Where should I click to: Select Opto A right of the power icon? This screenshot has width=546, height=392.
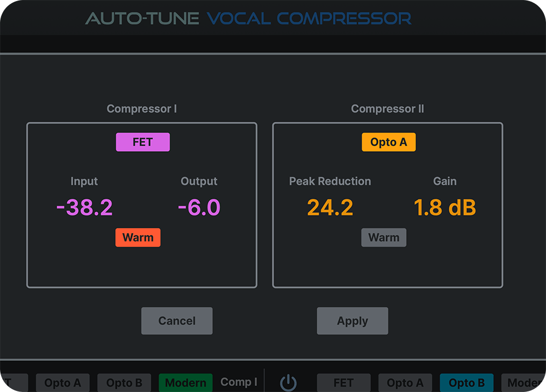tap(405, 383)
